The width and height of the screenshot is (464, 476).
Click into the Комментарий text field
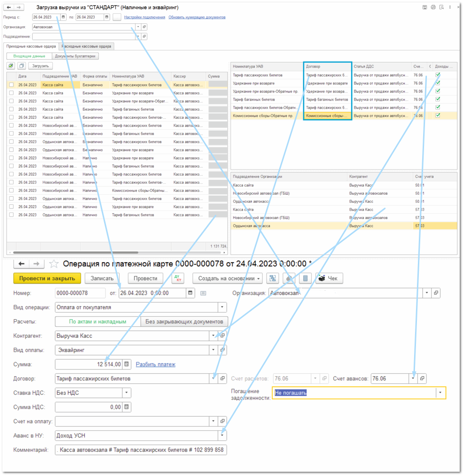141,450
